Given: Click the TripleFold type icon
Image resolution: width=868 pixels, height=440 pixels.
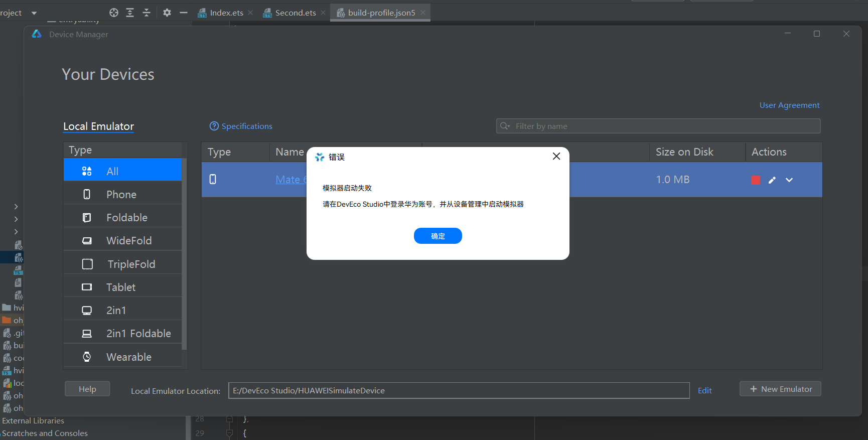Looking at the screenshot, I should 87,264.
